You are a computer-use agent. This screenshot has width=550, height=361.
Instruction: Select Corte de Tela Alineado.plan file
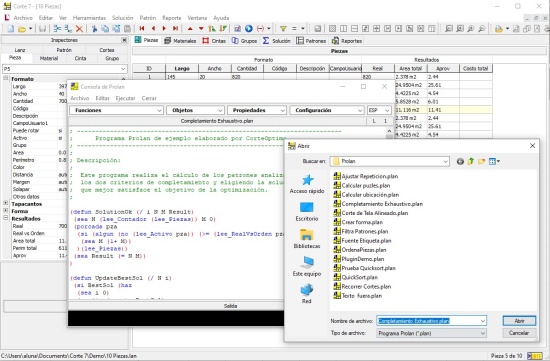coord(370,213)
